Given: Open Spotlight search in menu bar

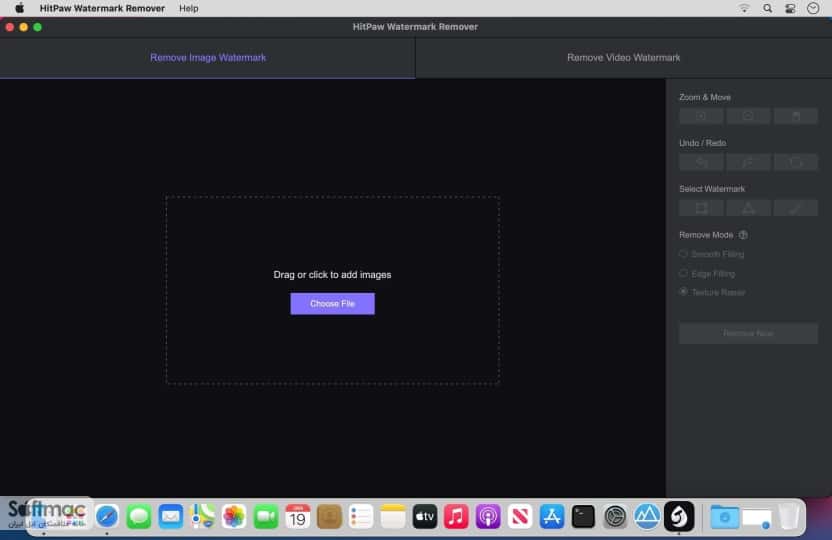Looking at the screenshot, I should click(x=767, y=8).
